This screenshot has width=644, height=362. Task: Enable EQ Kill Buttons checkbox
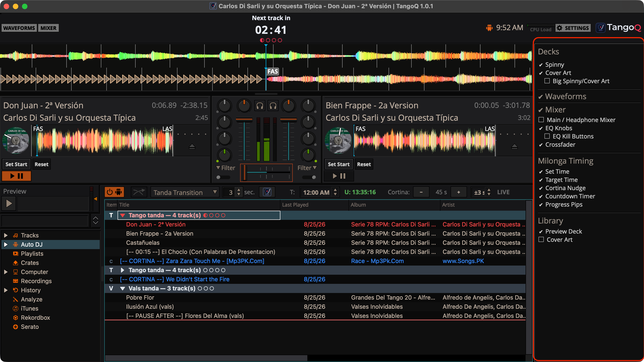click(547, 136)
